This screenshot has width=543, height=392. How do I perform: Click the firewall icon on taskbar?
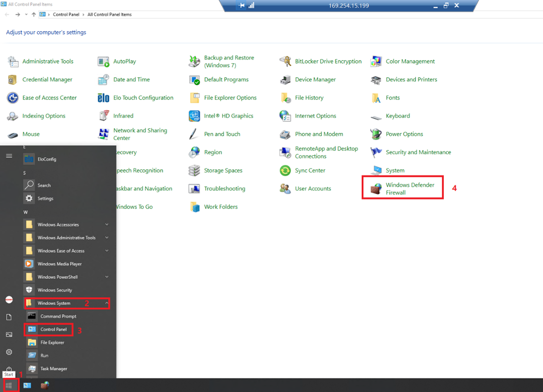pos(45,385)
